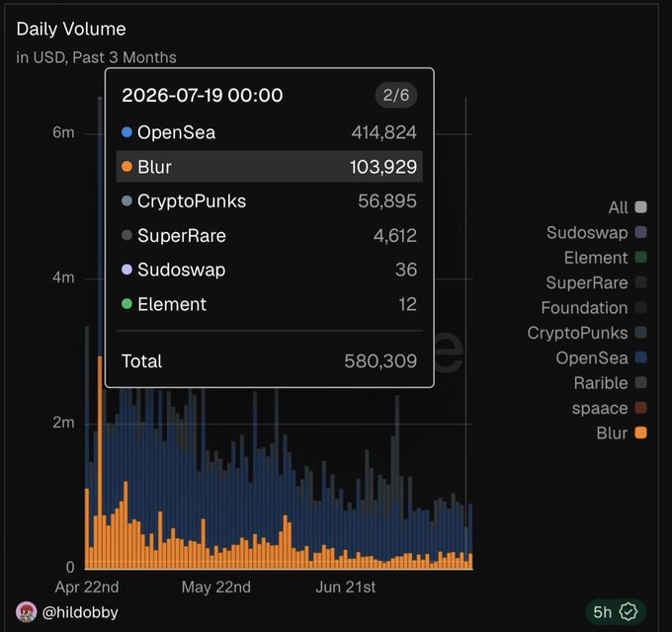Click the 4m y-axis label

pos(63,277)
